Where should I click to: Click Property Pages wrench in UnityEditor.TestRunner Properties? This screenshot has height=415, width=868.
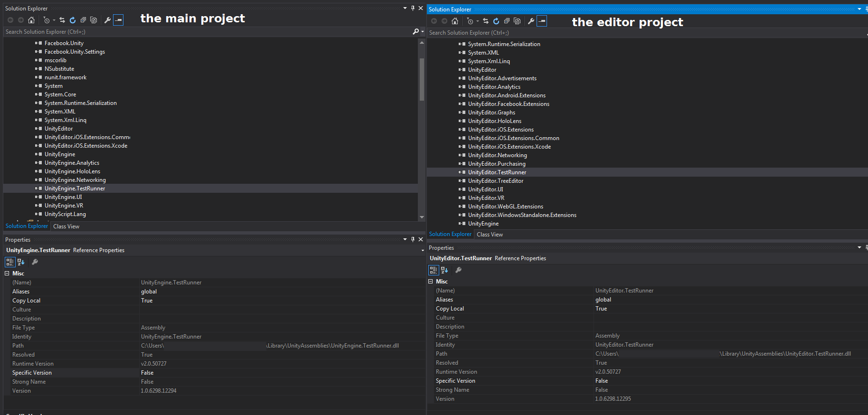(458, 270)
